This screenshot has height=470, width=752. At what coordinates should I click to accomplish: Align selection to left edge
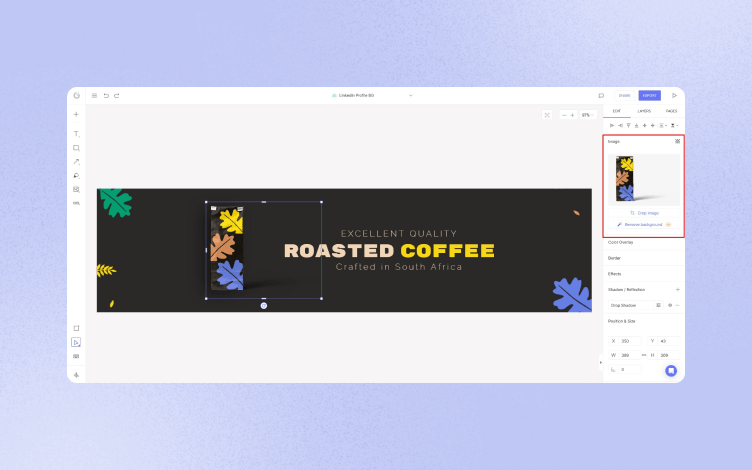coord(612,126)
